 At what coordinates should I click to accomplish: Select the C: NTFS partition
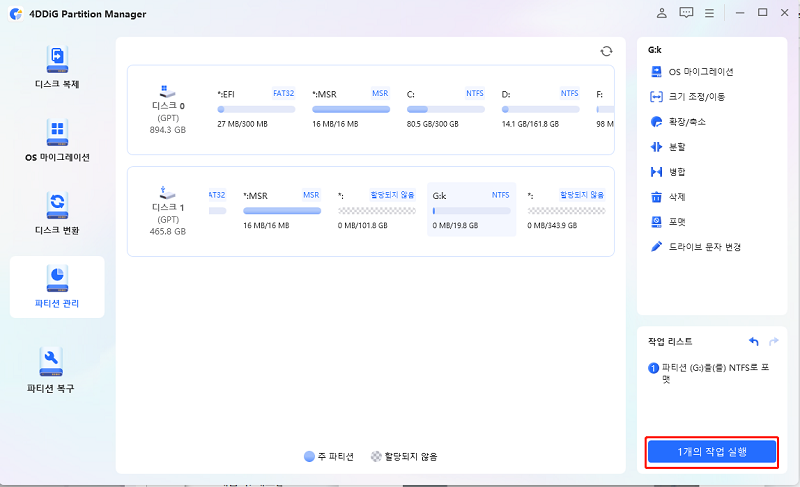pos(445,109)
